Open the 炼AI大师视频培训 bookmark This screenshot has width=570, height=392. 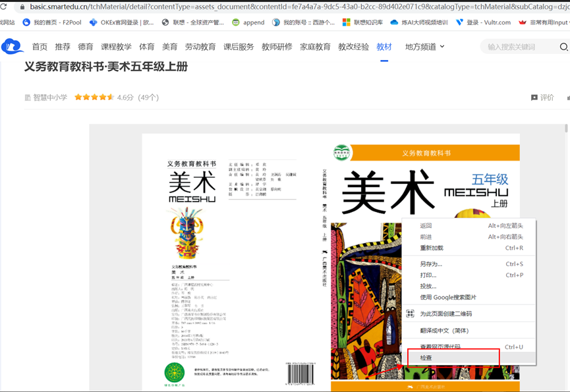419,22
